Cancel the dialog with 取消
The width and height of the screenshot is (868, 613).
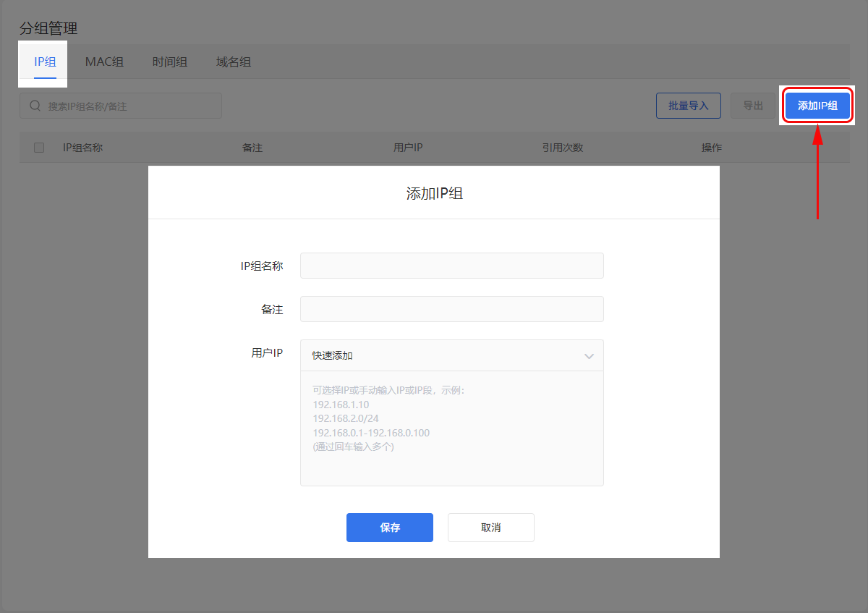tap(491, 528)
